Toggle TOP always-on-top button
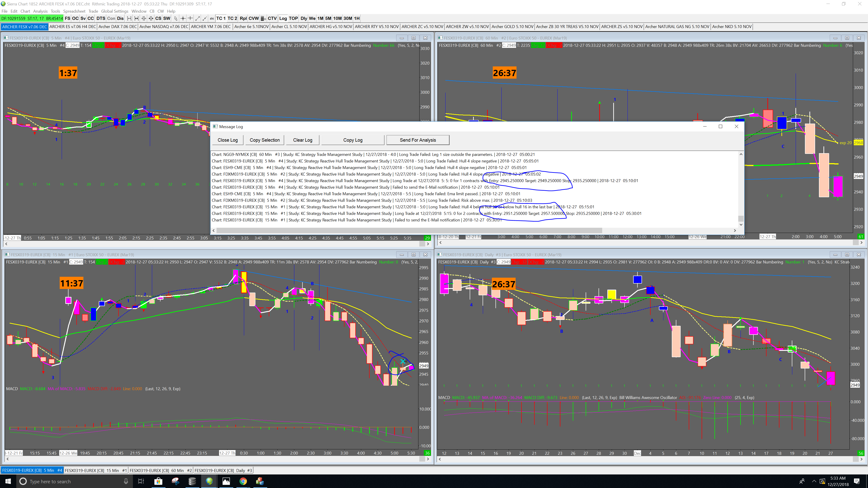The height and width of the screenshot is (488, 868). pyautogui.click(x=293, y=19)
